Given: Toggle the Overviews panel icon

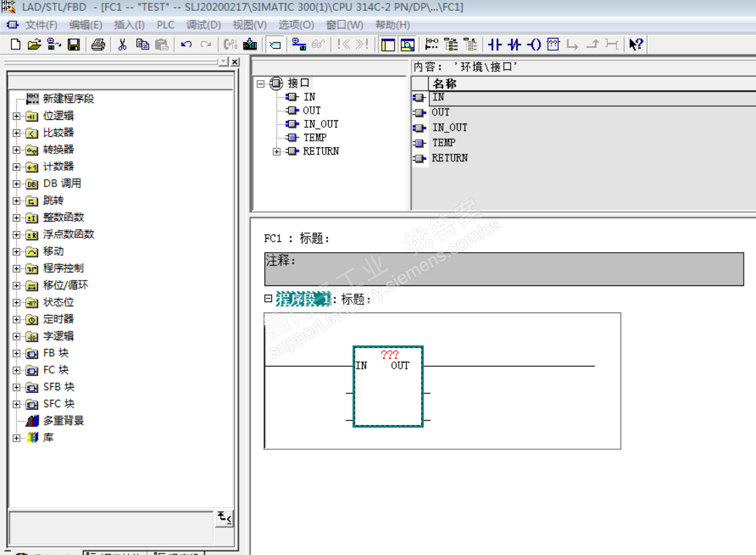Looking at the screenshot, I should (x=388, y=45).
